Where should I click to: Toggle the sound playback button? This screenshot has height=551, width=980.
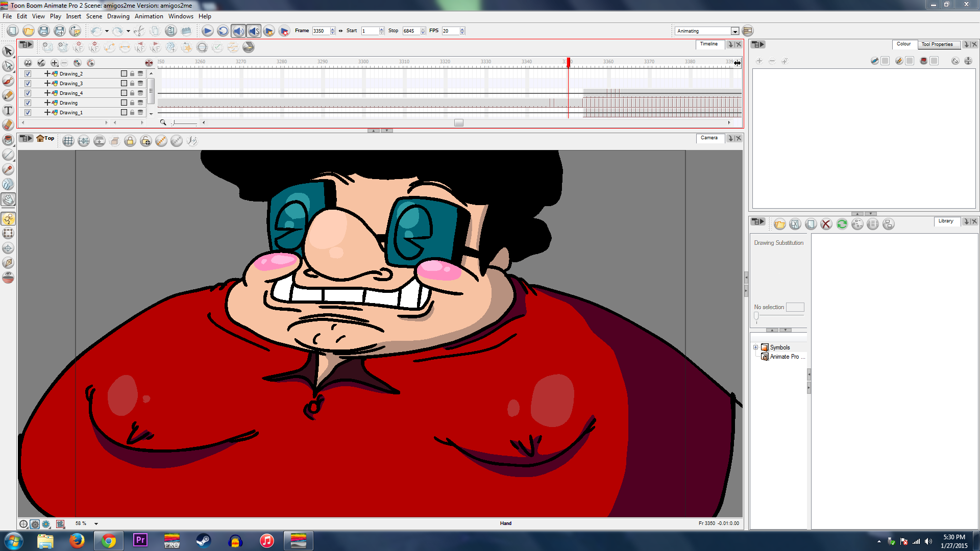(x=238, y=31)
